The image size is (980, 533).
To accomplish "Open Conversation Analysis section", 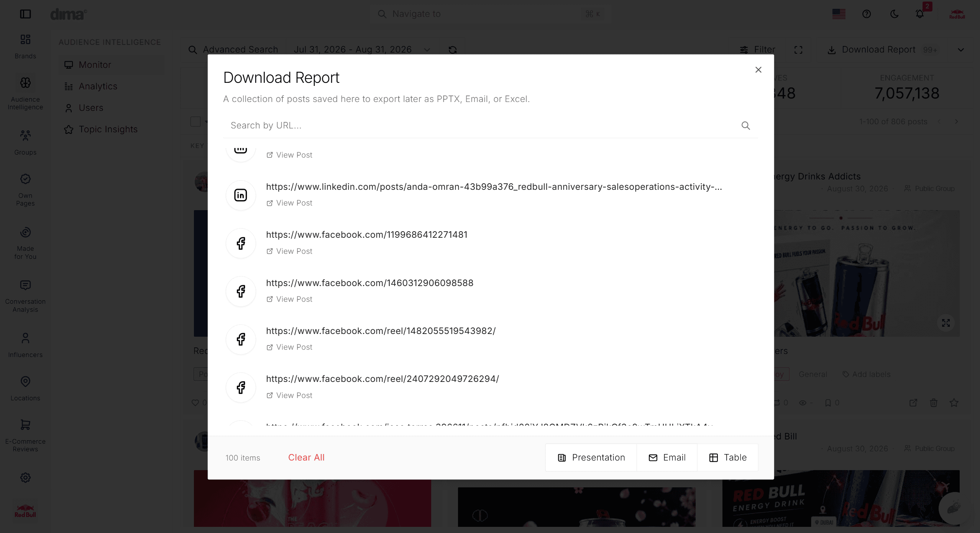I will tap(25, 296).
